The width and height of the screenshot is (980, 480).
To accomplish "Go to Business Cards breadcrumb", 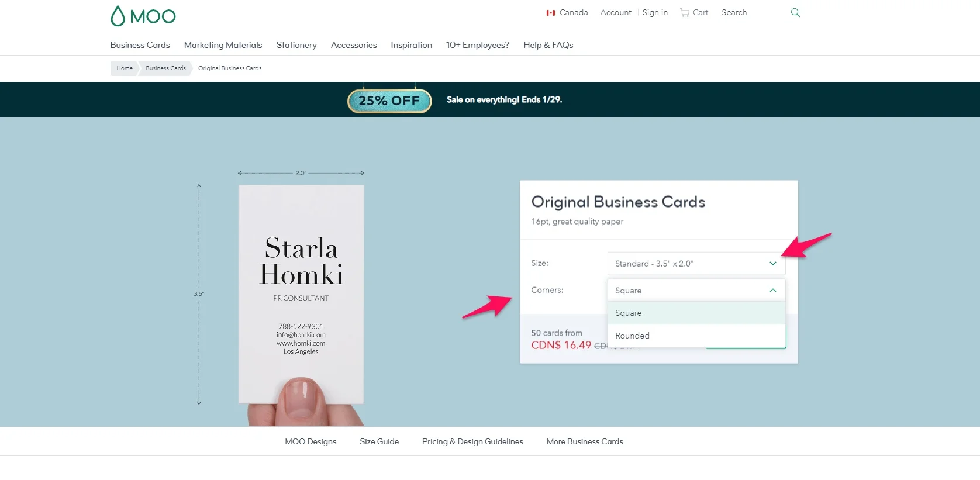I will pyautogui.click(x=165, y=68).
